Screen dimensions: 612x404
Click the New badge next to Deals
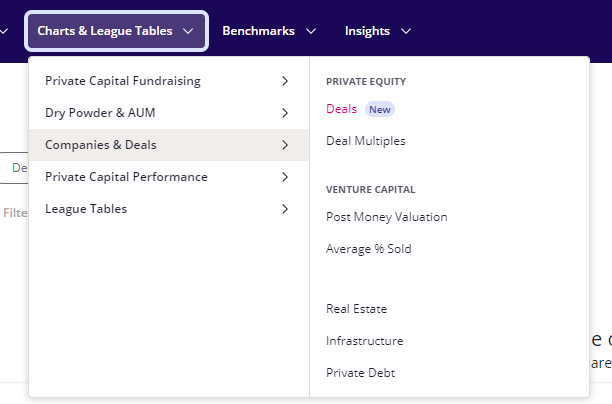[x=380, y=109]
